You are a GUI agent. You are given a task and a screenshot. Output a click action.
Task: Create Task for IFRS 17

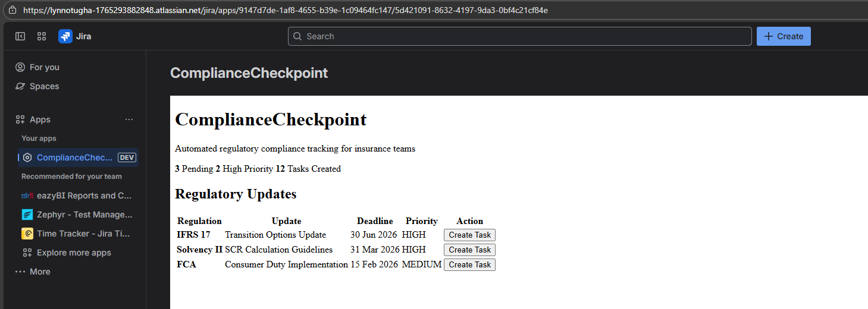point(469,235)
